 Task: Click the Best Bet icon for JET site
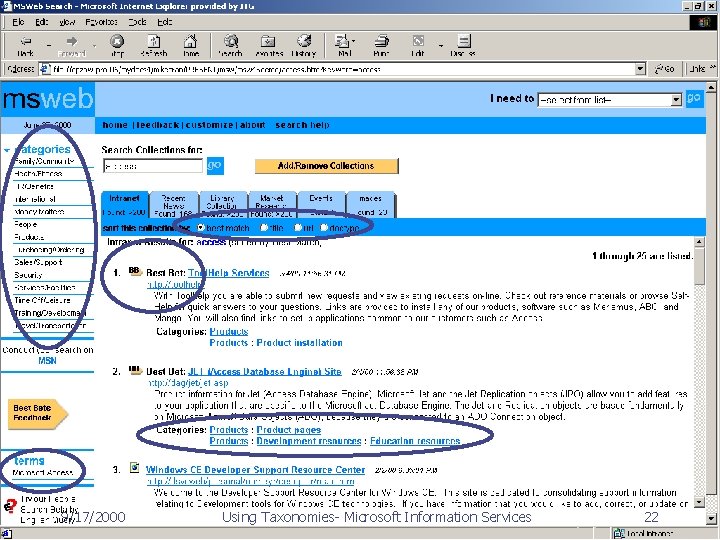(x=135, y=370)
